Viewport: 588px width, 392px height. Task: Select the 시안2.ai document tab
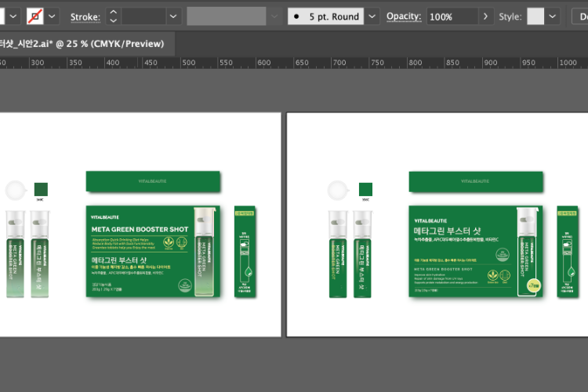(83, 44)
